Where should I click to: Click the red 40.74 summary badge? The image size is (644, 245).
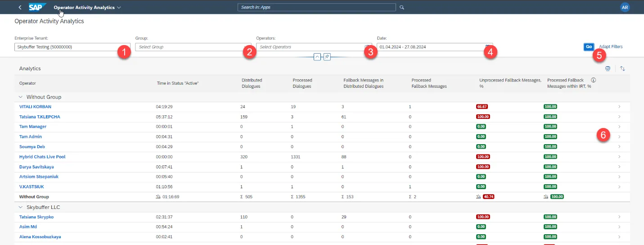tap(489, 196)
